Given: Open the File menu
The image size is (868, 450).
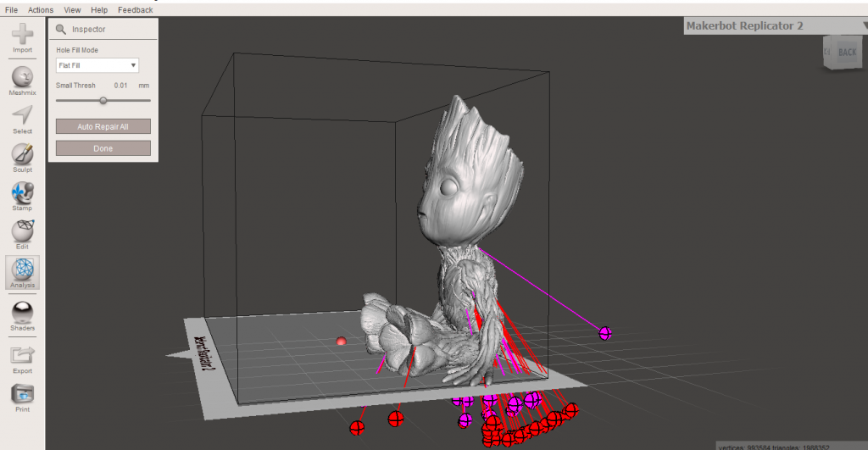Looking at the screenshot, I should (x=11, y=10).
